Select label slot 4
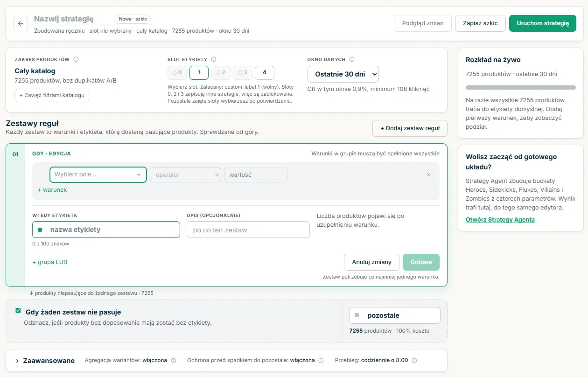The image size is (588, 377). coord(265,73)
